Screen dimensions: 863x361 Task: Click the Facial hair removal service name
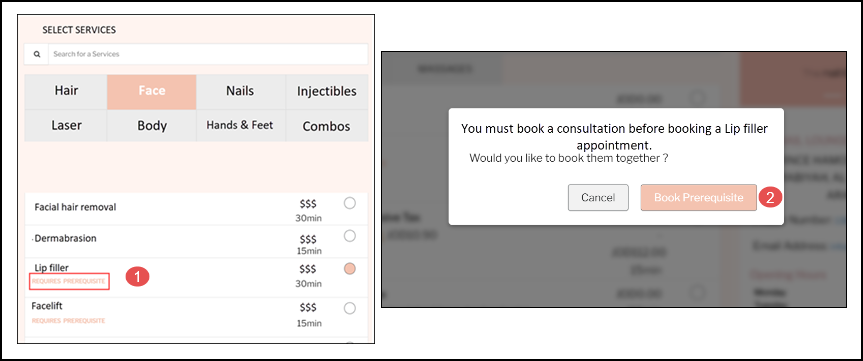[75, 207]
